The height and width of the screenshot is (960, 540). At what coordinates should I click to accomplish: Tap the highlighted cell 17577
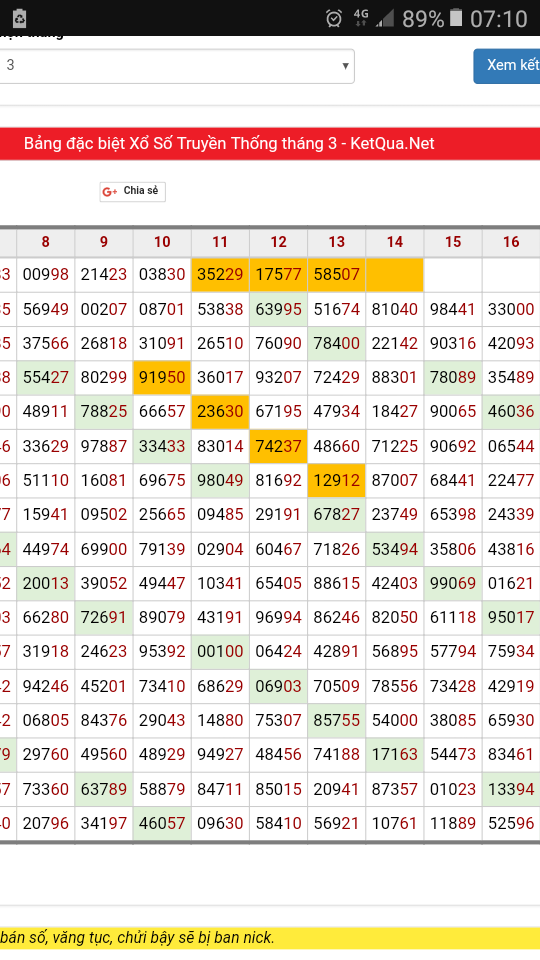click(x=279, y=274)
